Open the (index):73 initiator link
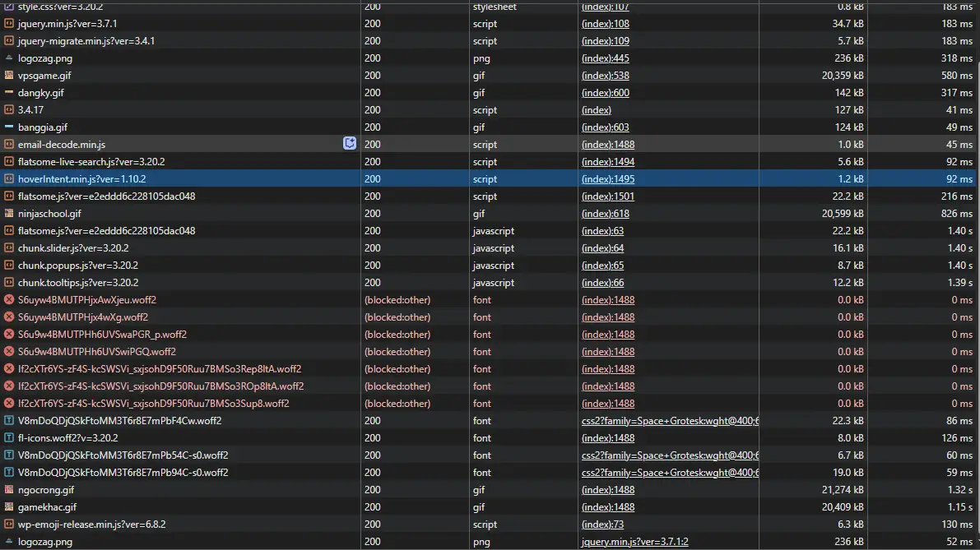 click(x=602, y=525)
